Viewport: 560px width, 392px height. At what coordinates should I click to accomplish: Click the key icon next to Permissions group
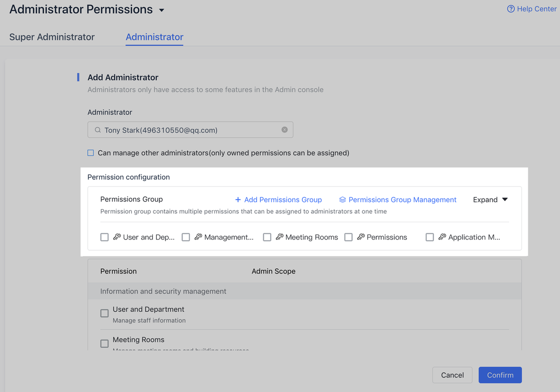[361, 237]
